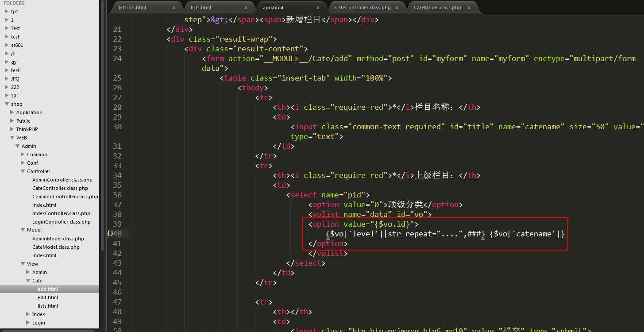The width and height of the screenshot is (644, 332).
Task: Click the table class="insert-tab" line
Action: click(x=306, y=78)
